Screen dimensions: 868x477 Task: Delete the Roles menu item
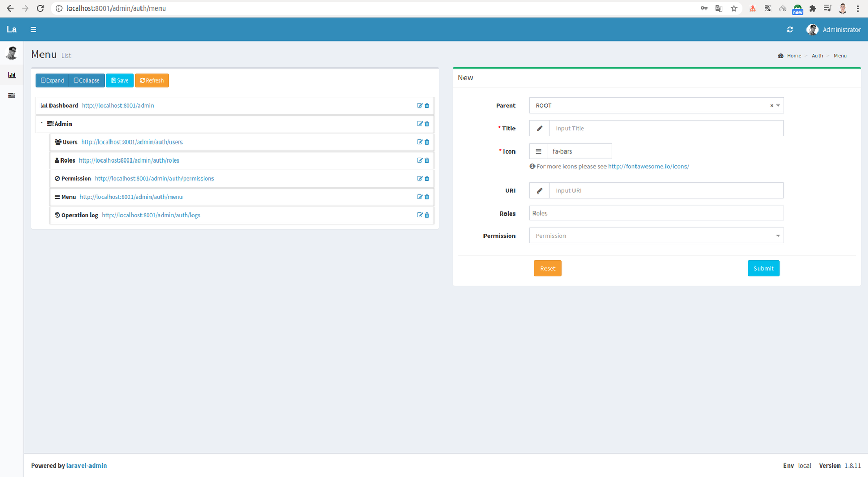tap(427, 160)
